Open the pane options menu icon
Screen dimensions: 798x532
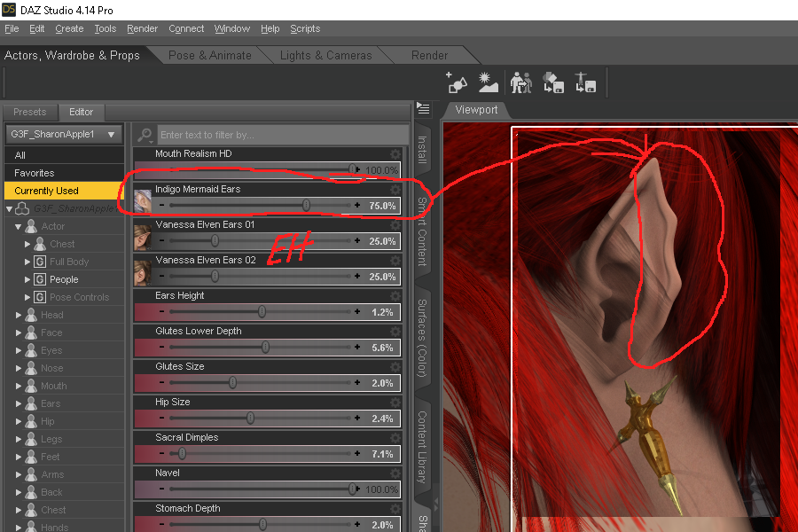tap(423, 108)
